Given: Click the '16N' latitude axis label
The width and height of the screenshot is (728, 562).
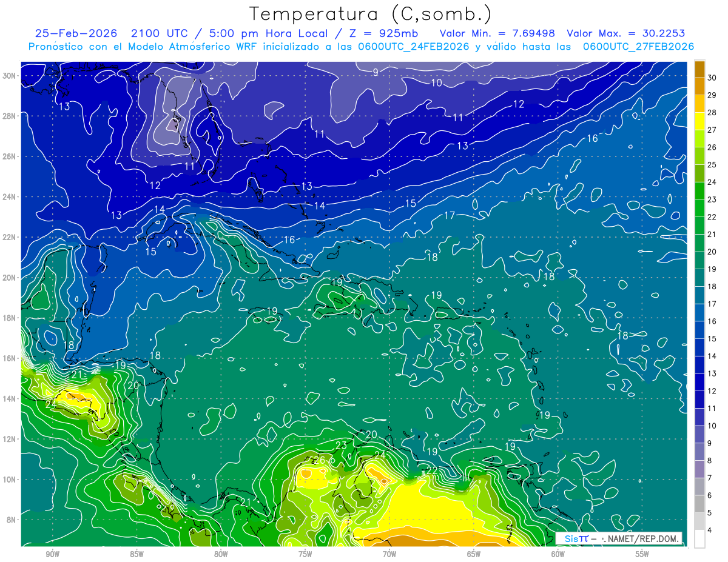Looking at the screenshot, I should click(x=10, y=358).
